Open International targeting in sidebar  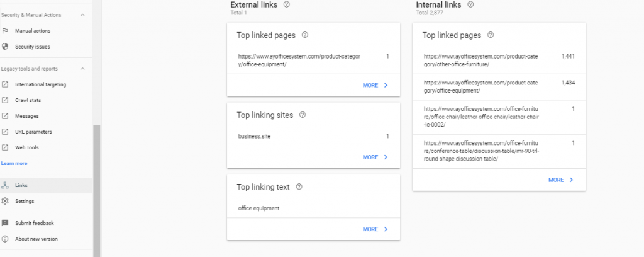pyautogui.click(x=40, y=84)
